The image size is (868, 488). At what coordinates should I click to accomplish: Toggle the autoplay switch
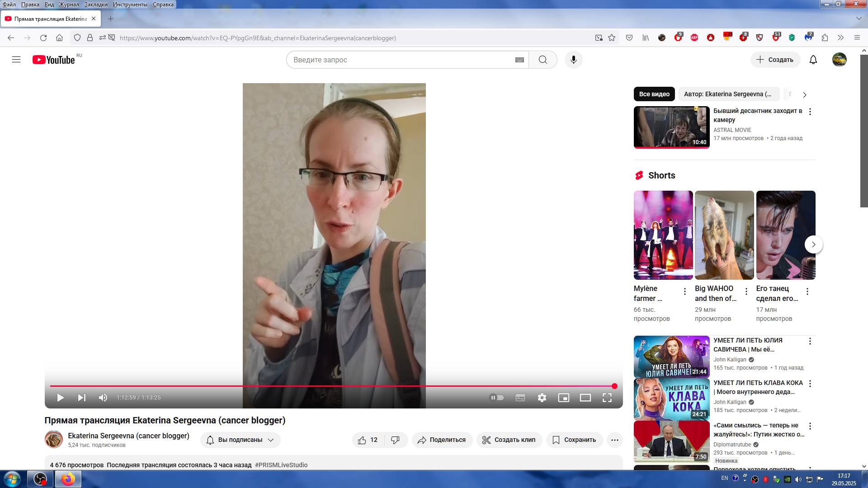click(497, 398)
